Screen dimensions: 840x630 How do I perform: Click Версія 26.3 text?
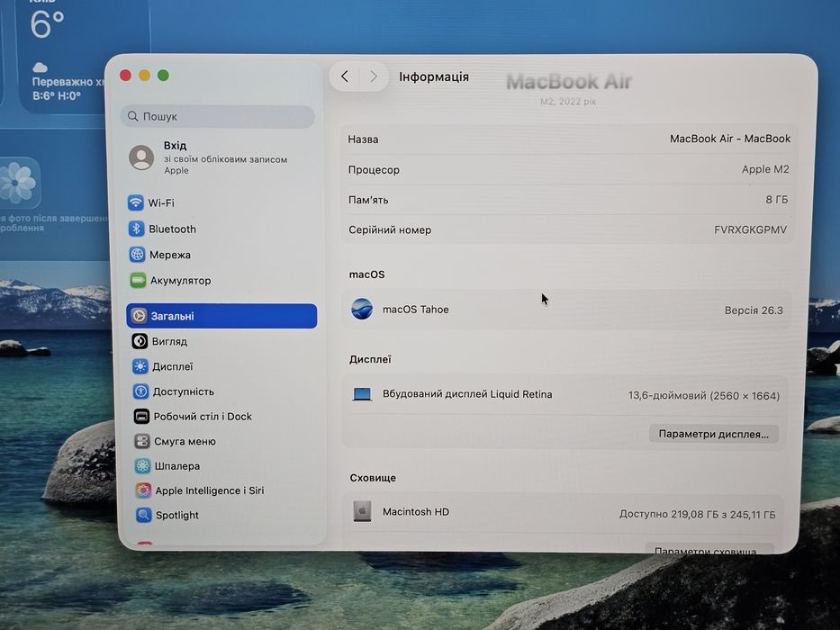point(754,310)
